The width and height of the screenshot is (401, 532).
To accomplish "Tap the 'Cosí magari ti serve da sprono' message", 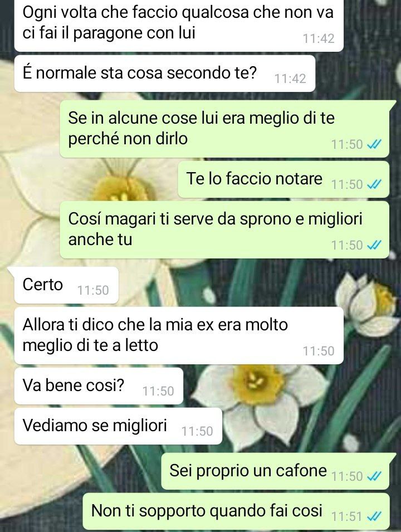I will pos(224,230).
